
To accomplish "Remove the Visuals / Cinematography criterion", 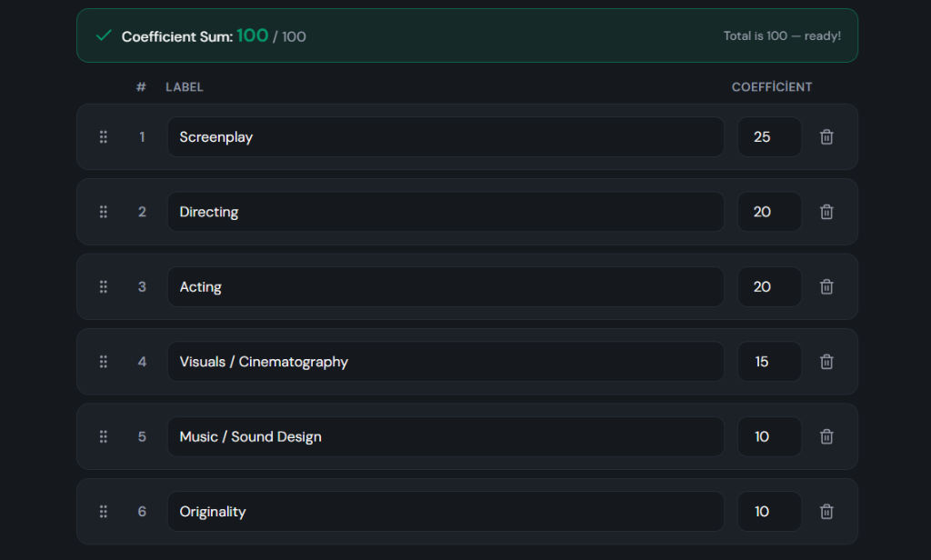I will pyautogui.click(x=826, y=362).
